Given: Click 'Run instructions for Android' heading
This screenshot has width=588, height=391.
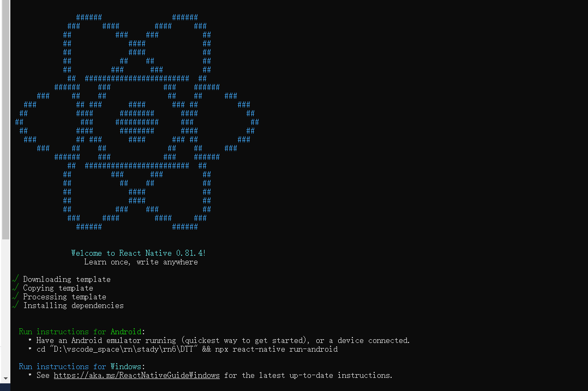Looking at the screenshot, I should (x=82, y=332).
